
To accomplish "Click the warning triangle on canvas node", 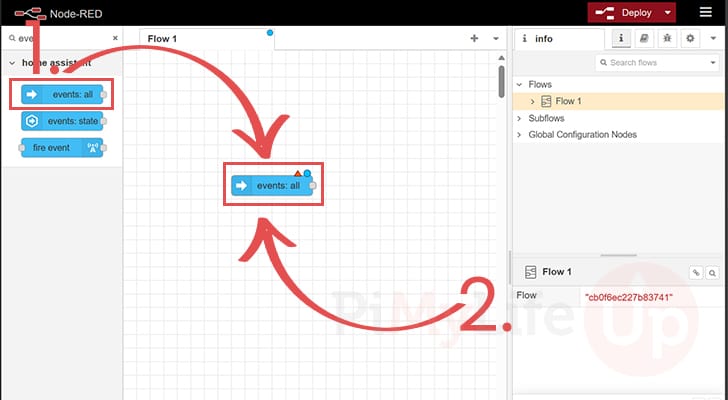I will coord(298,174).
